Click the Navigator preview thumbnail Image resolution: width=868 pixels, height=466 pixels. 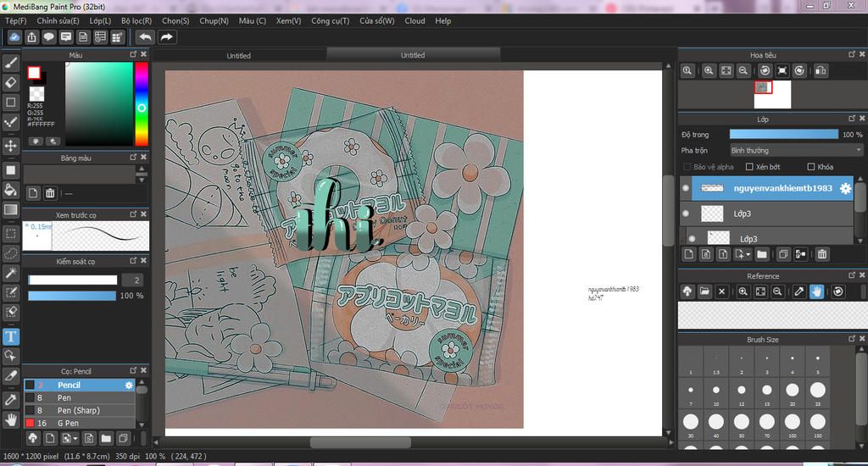pyautogui.click(x=772, y=95)
